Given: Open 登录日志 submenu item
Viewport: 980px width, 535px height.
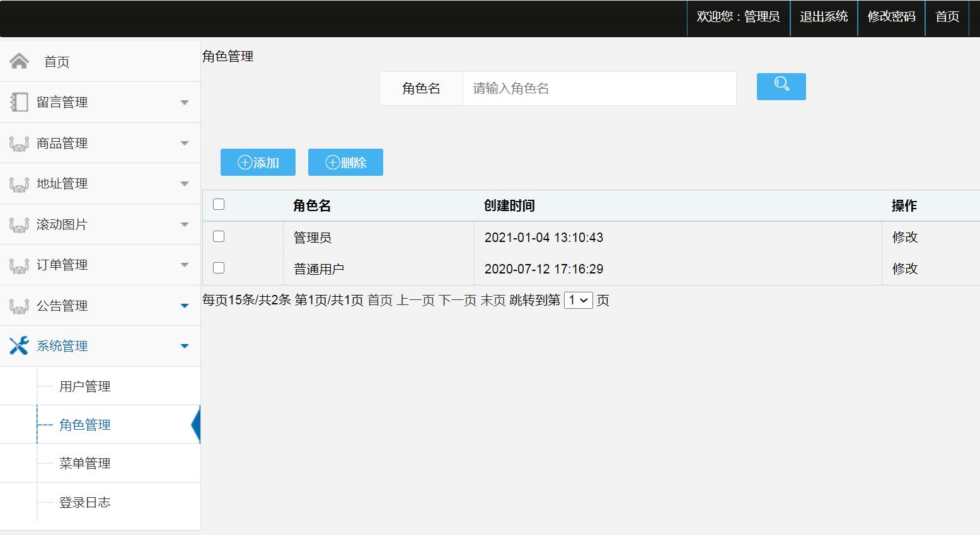Looking at the screenshot, I should click(x=85, y=502).
